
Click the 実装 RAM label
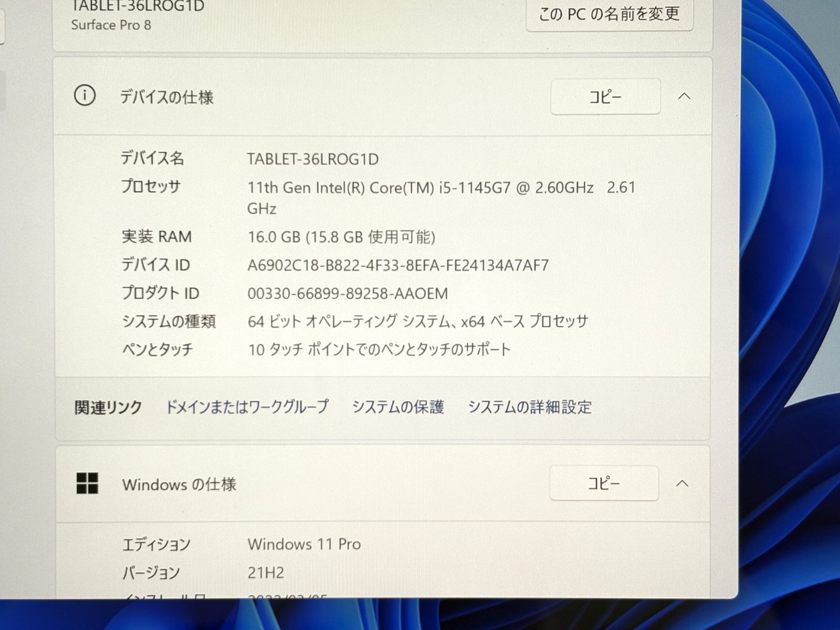coord(156,237)
